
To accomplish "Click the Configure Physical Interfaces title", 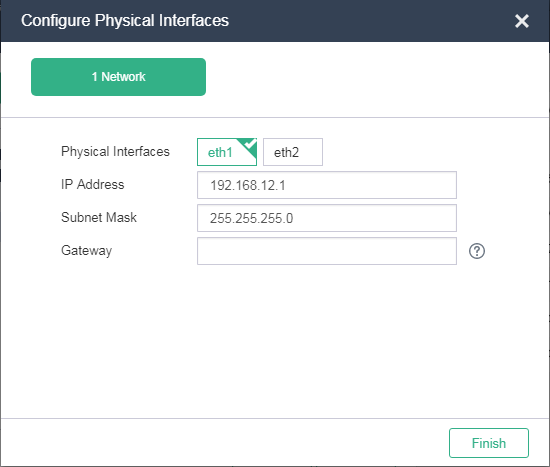I will click(125, 20).
